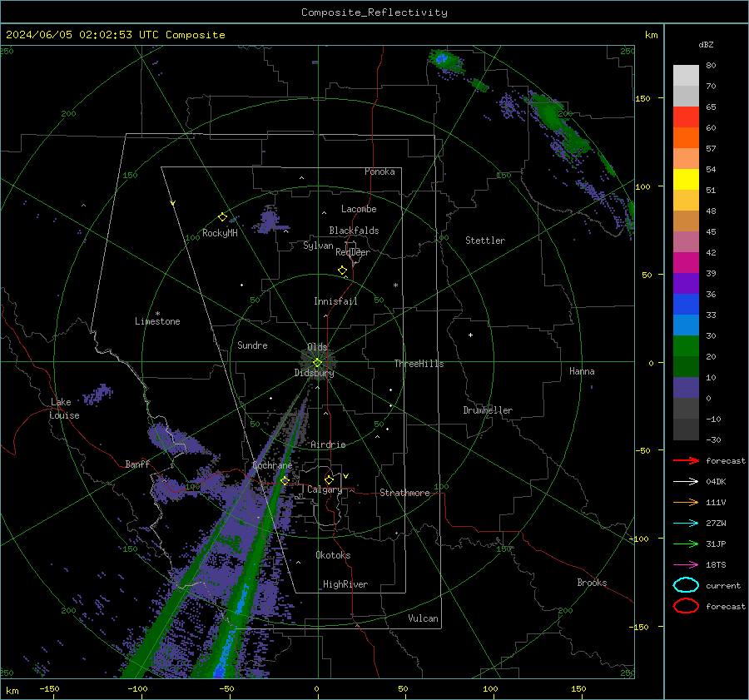Click the magenta 42 dBZ color swatch
The height and width of the screenshot is (700, 749).
pos(686,262)
